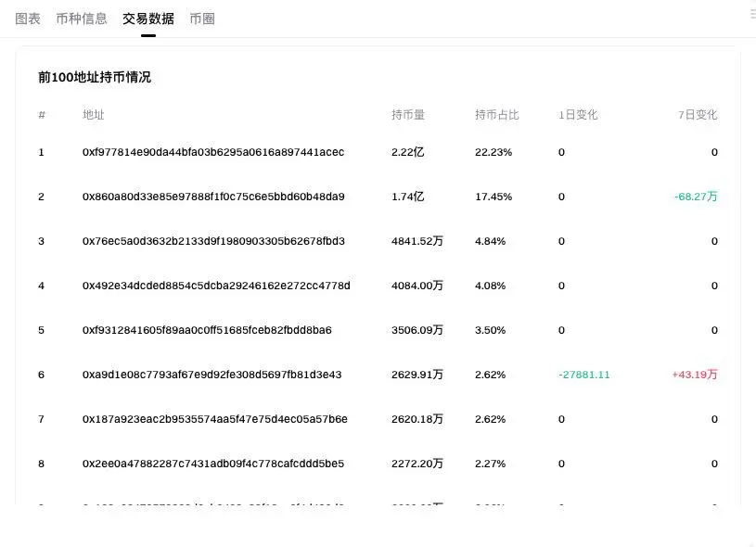756x547 pixels.
Task: Switch to the 图表 tab
Action: coord(28,19)
